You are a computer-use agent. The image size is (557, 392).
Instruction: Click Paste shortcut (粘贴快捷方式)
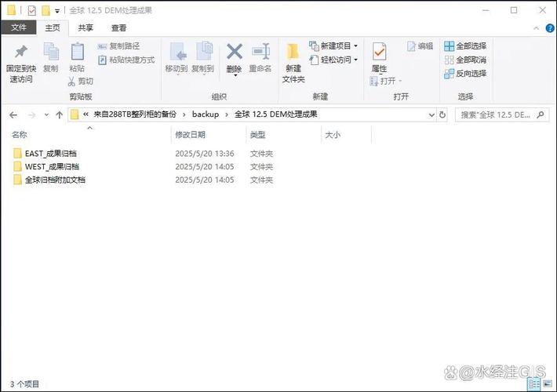click(126, 60)
